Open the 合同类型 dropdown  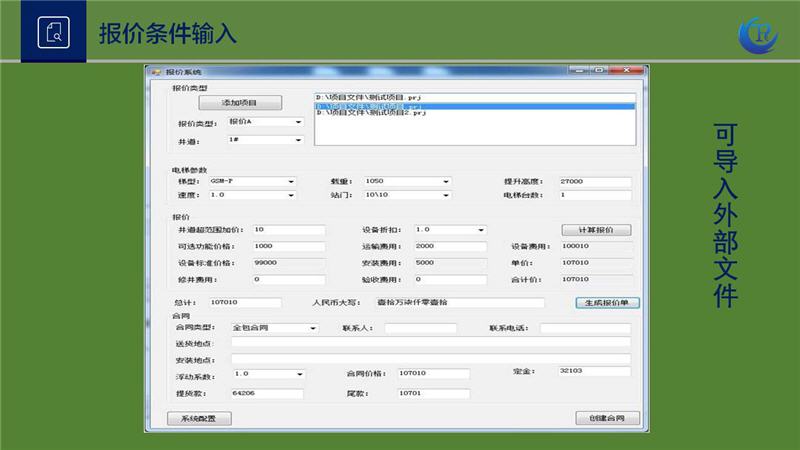click(x=314, y=328)
